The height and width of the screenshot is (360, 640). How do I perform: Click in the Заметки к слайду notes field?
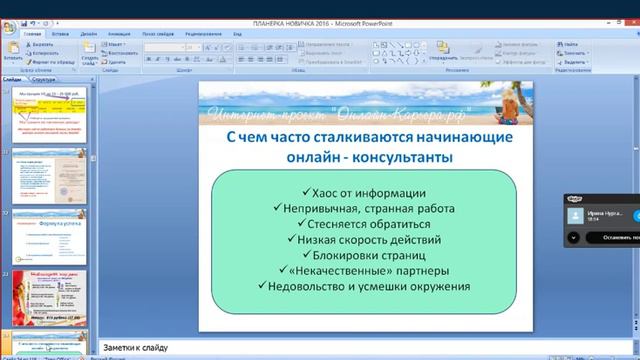[365, 348]
